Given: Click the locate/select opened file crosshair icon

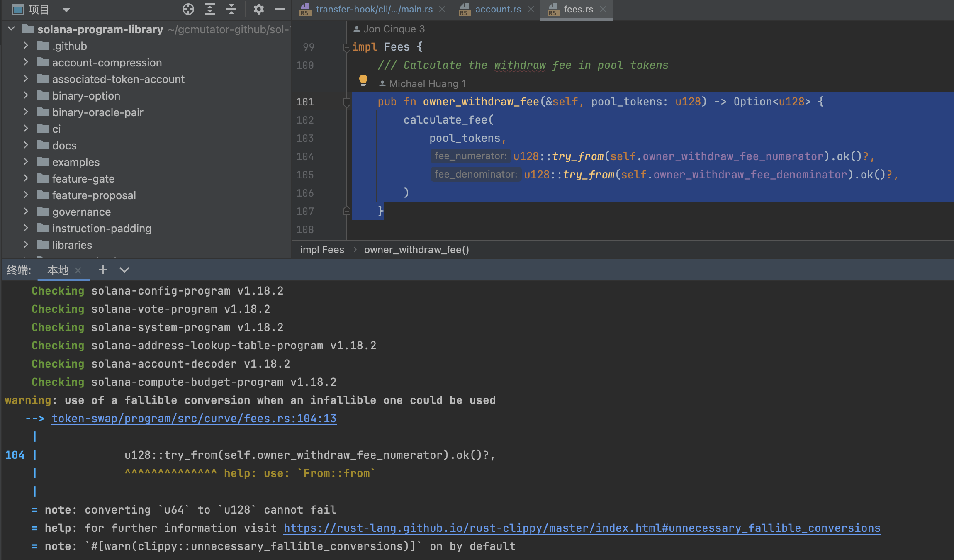Looking at the screenshot, I should 188,9.
